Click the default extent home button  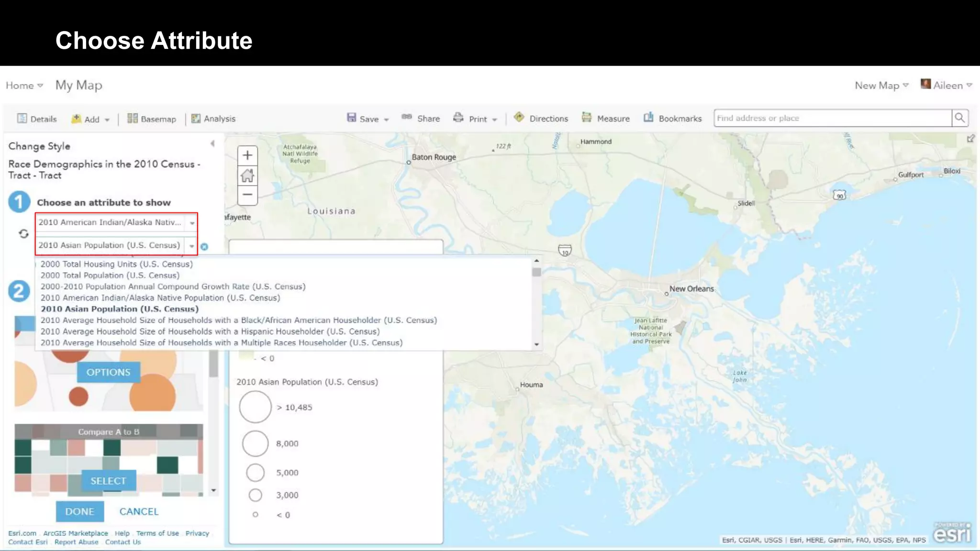point(247,176)
